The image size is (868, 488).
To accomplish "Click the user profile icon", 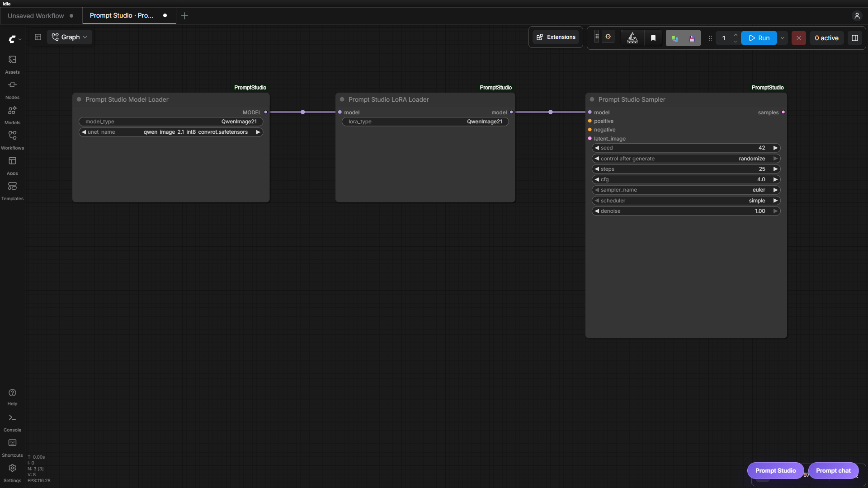I will pyautogui.click(x=857, y=16).
